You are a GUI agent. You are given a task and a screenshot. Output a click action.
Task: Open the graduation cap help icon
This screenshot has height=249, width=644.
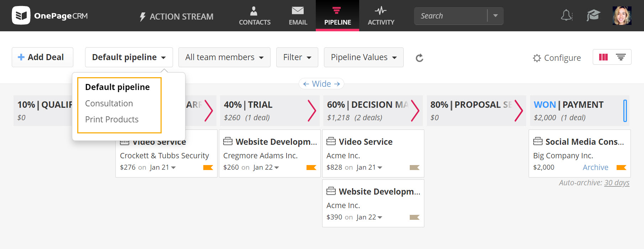(593, 15)
